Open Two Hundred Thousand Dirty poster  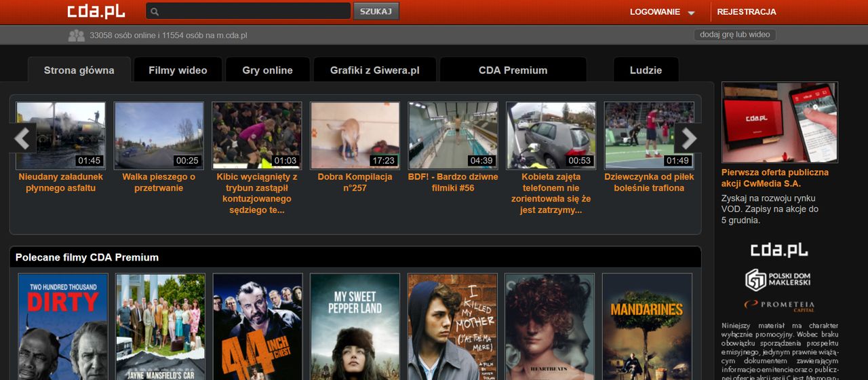[62, 327]
